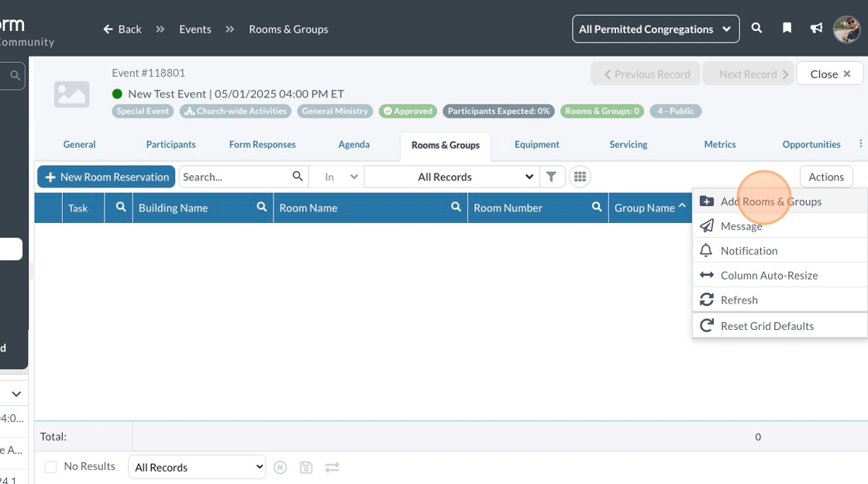Open Events breadcrumb link
Viewport: 868px width, 484px height.
(x=195, y=29)
